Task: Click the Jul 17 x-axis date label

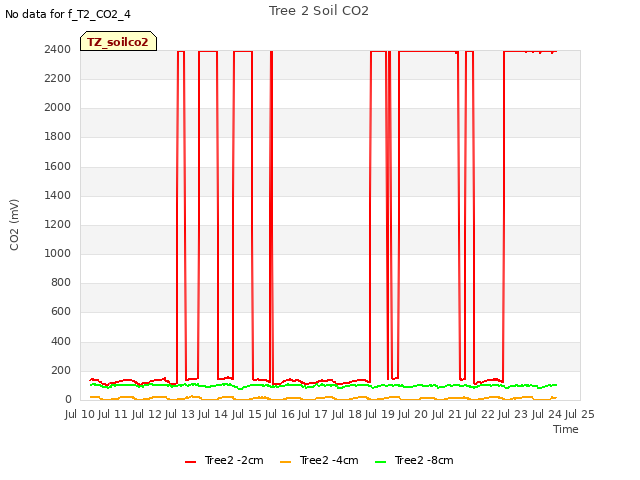Action: (x=314, y=414)
